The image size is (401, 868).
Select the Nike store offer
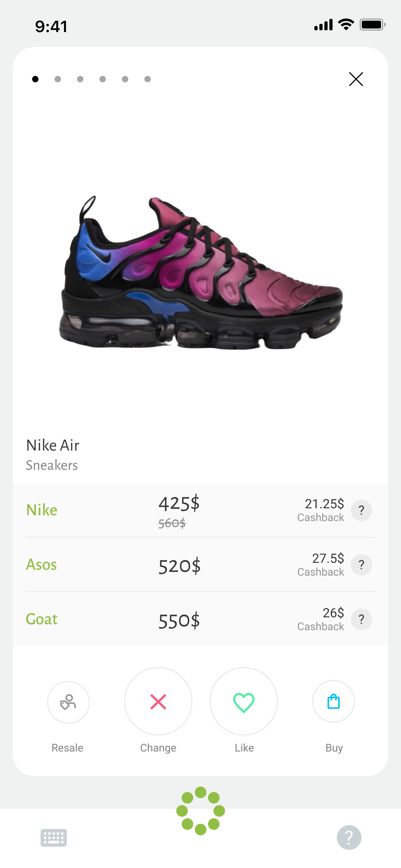point(200,511)
